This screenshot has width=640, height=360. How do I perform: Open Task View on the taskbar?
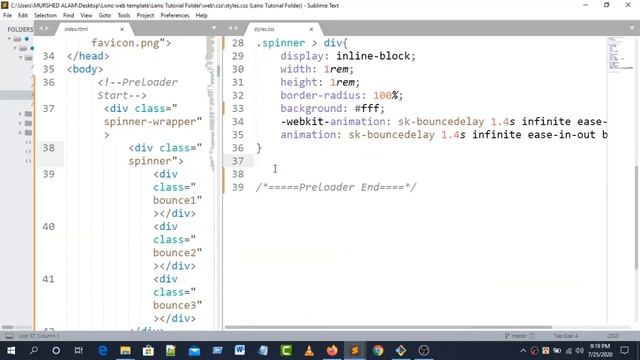point(78,350)
